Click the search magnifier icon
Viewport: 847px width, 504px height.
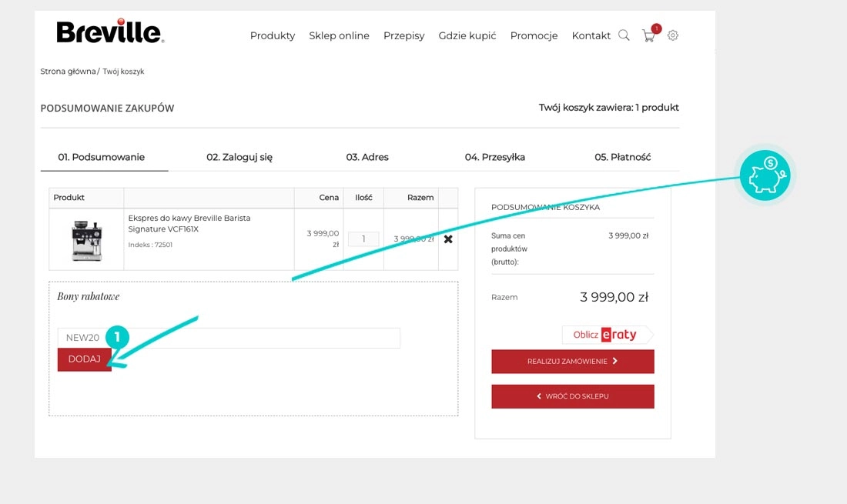[624, 35]
